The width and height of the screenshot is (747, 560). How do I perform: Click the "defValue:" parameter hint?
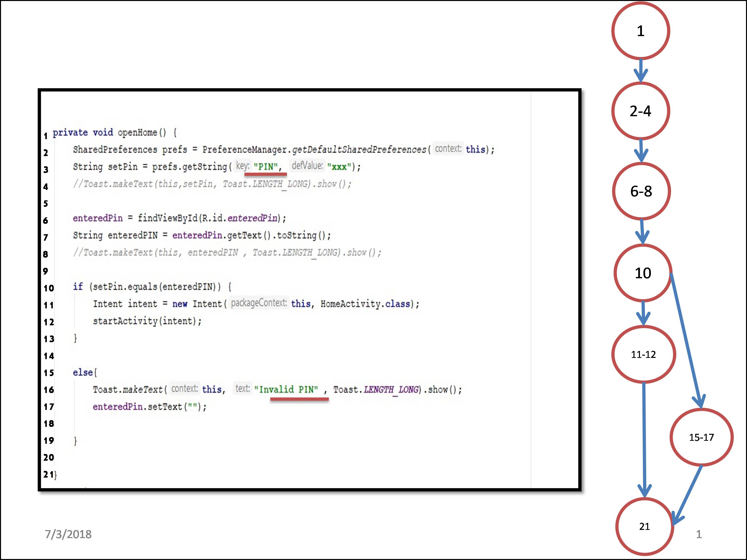click(x=307, y=166)
